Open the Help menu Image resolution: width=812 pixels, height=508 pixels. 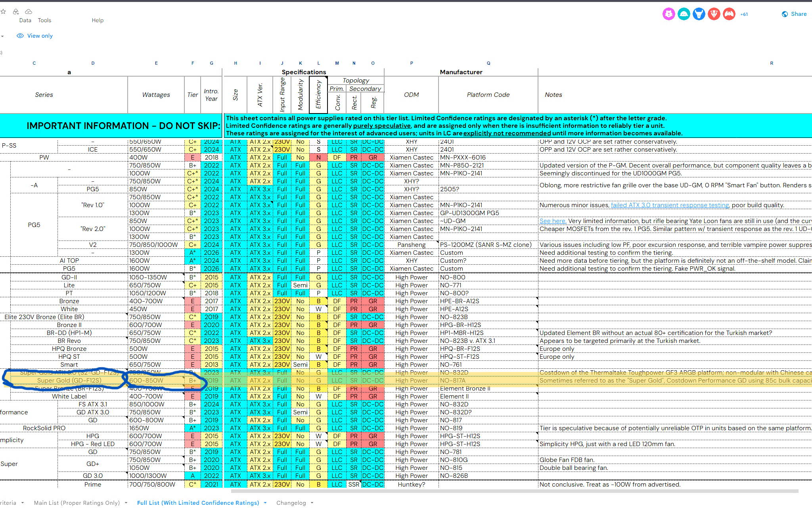98,20
